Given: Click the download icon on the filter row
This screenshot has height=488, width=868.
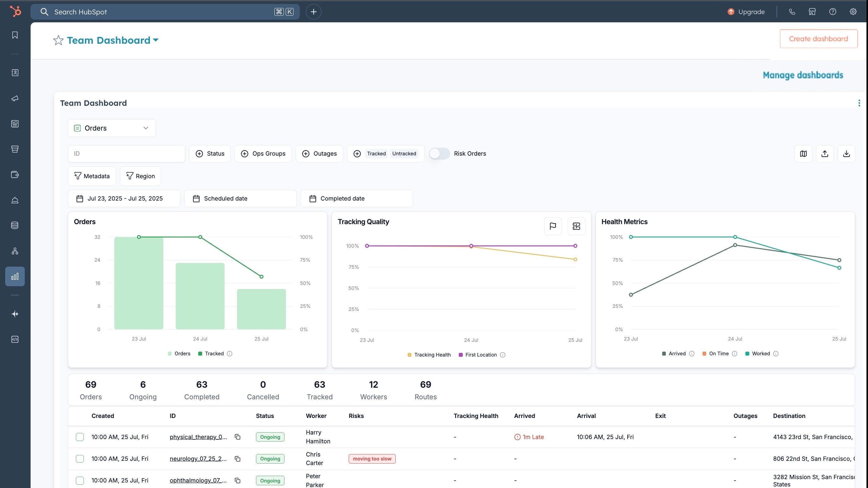Looking at the screenshot, I should pos(846,153).
